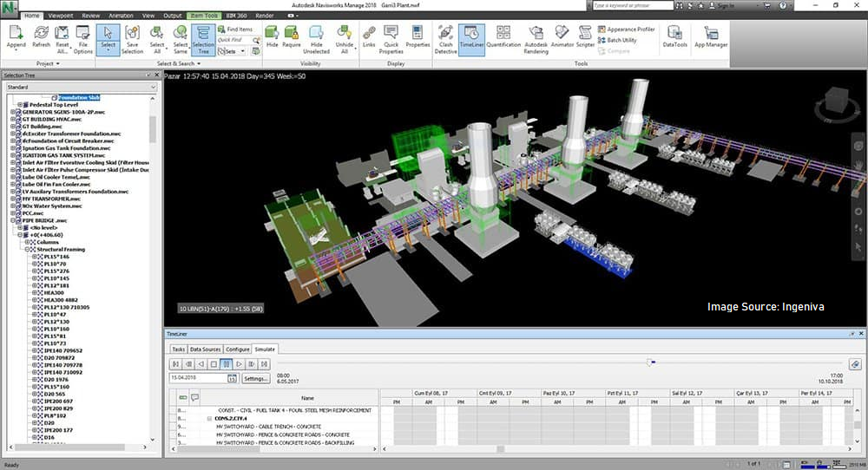Expand the Project group dropdown

(48, 63)
